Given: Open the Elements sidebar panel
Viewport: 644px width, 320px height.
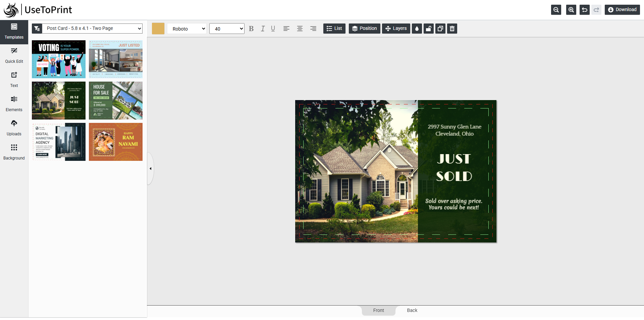Looking at the screenshot, I should (x=14, y=103).
